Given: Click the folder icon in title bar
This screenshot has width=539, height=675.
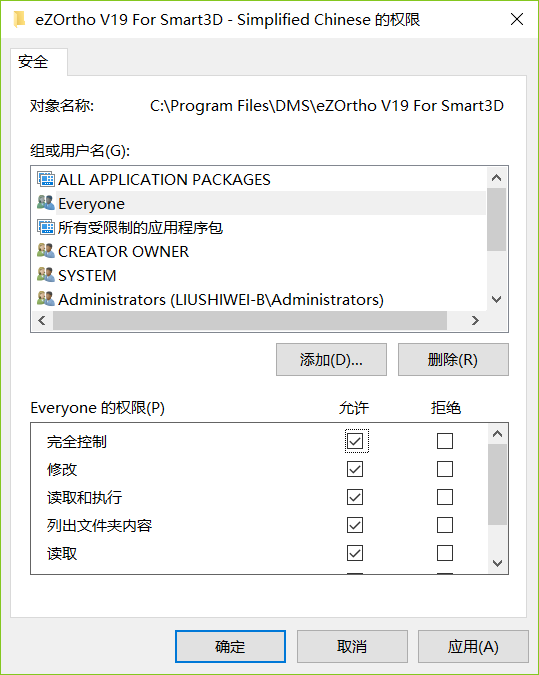Looking at the screenshot, I should click(19, 19).
